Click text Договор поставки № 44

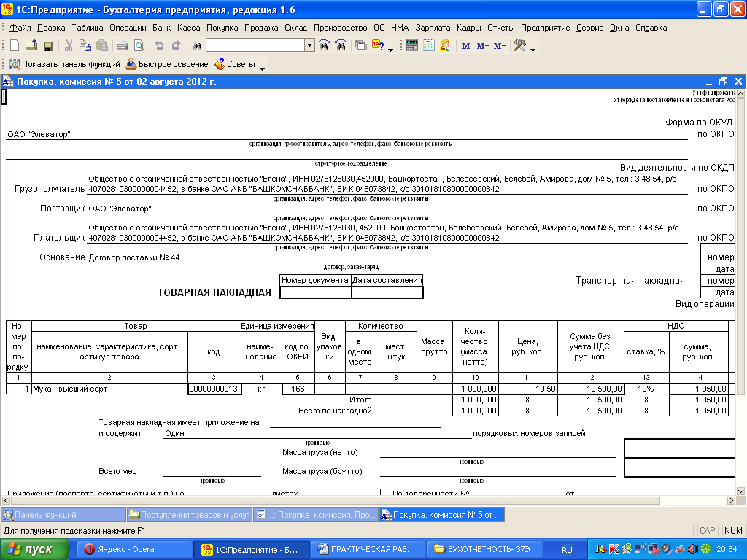(134, 257)
